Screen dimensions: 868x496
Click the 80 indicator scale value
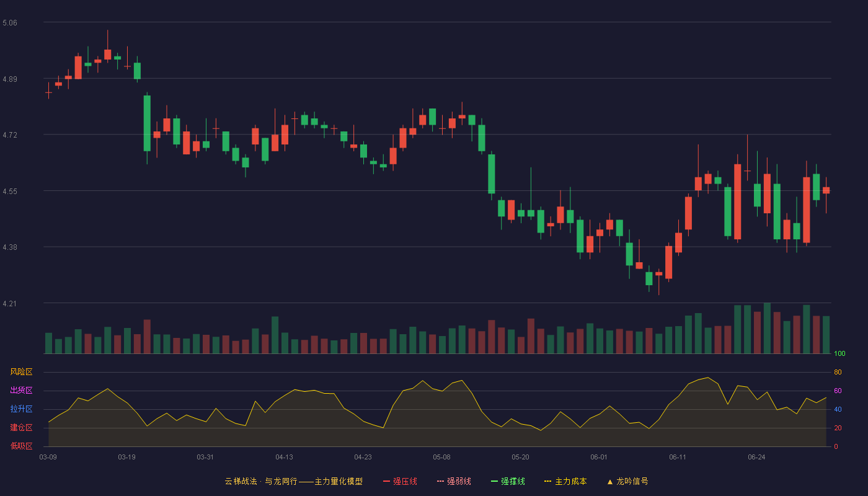838,372
